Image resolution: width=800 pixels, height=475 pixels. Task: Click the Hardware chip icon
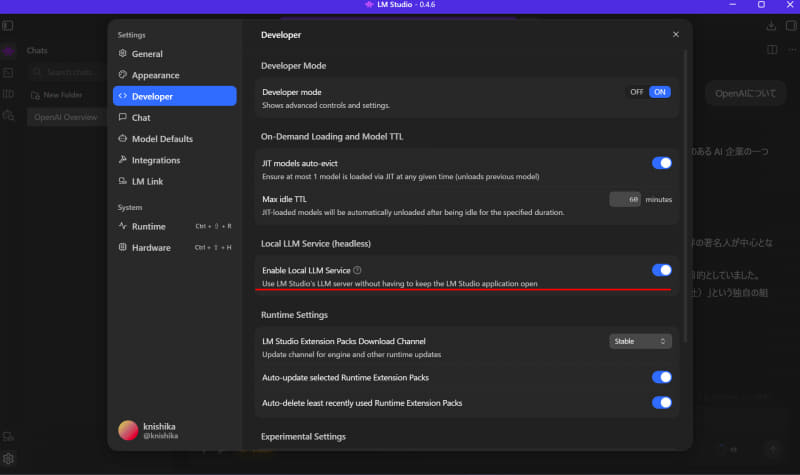point(122,247)
